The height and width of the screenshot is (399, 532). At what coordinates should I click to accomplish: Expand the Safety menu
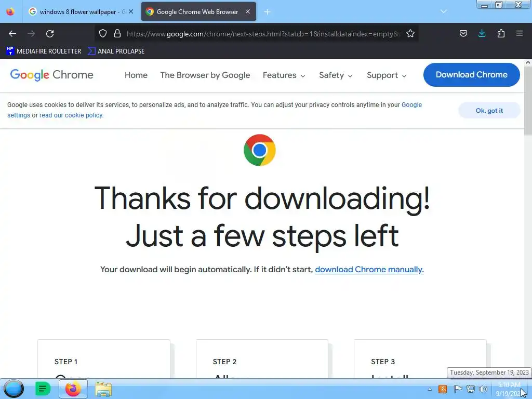pos(336,75)
